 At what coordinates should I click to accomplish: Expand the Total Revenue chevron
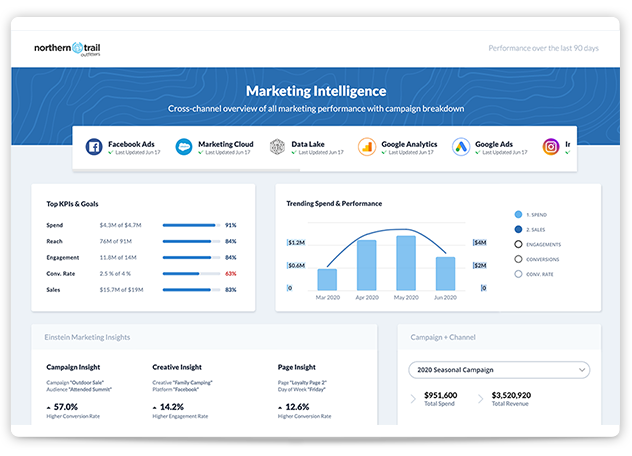pyautogui.click(x=480, y=399)
